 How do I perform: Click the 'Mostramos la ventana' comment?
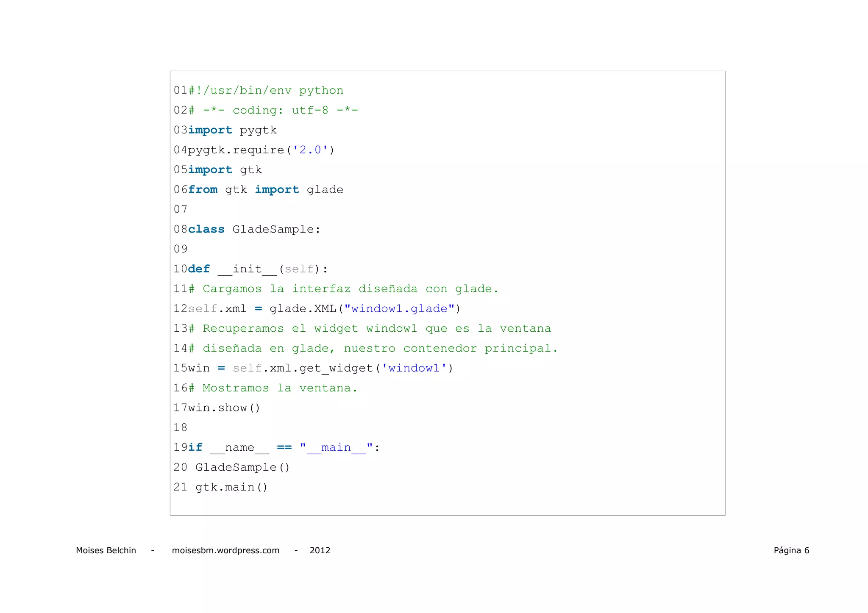273,388
